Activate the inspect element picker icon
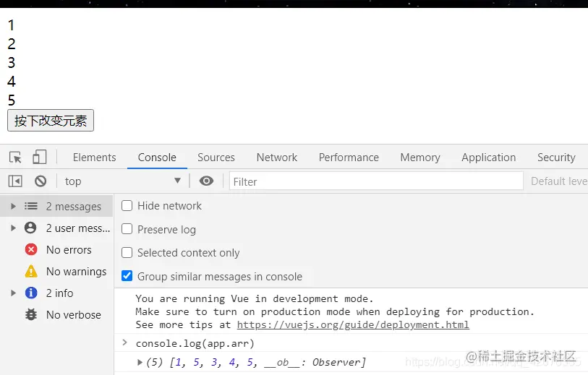The width and height of the screenshot is (588, 375). [x=15, y=158]
